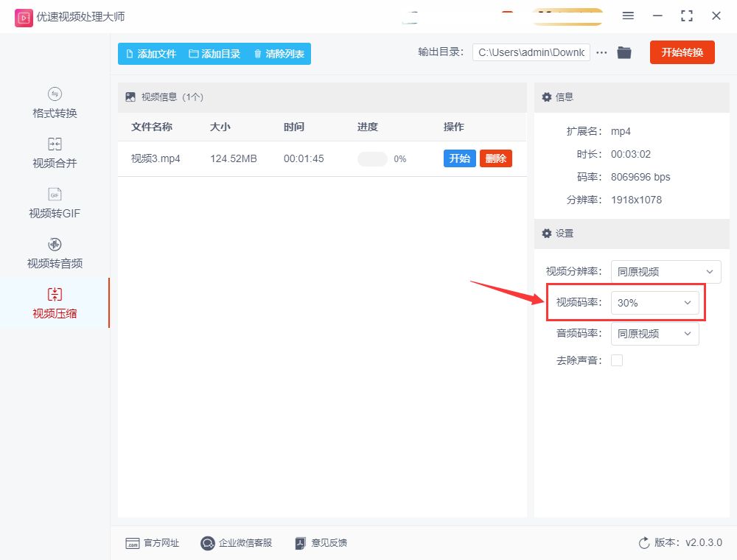
Task: Select the 视频合并 merge icon
Action: tap(55, 144)
